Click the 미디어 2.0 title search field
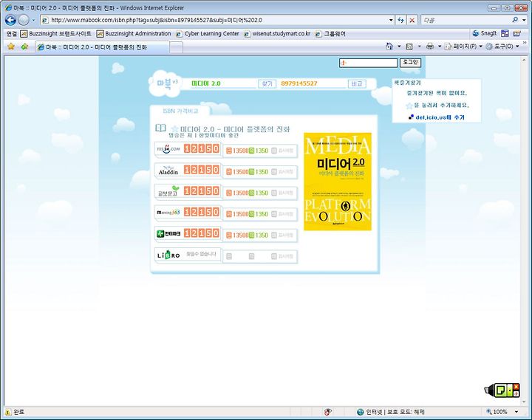Viewport: 532px width, 420px height. point(222,83)
